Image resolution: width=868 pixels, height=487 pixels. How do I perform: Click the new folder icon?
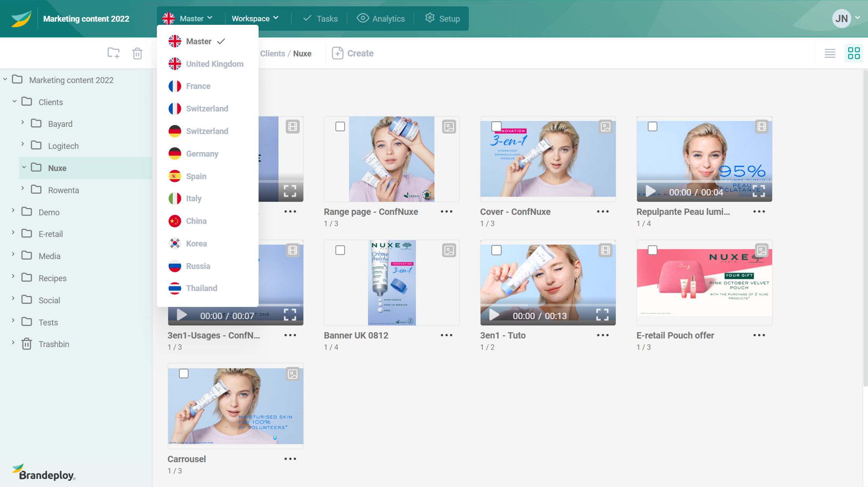114,53
